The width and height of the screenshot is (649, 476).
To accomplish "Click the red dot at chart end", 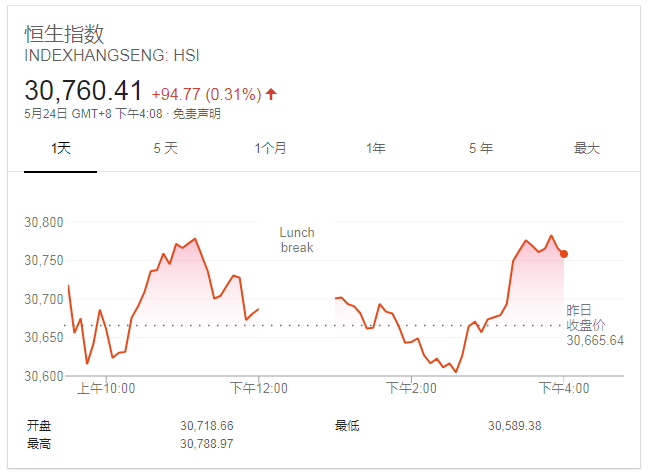I will pyautogui.click(x=564, y=254).
